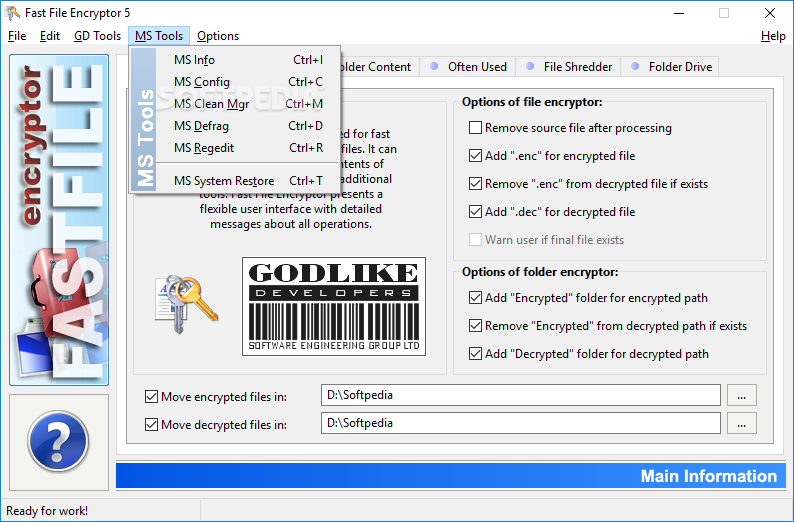The image size is (794, 522).
Task: Click the encrypted files path field
Action: tap(521, 395)
